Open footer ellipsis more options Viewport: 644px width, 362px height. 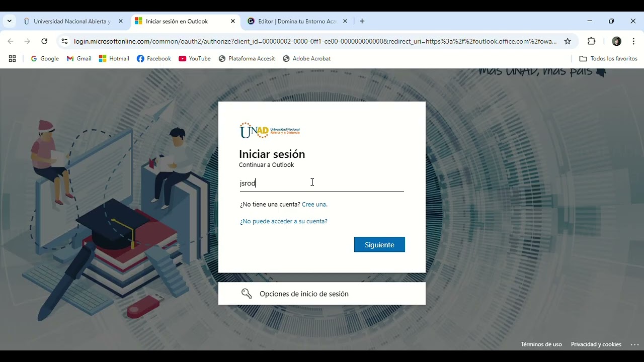[x=634, y=344]
